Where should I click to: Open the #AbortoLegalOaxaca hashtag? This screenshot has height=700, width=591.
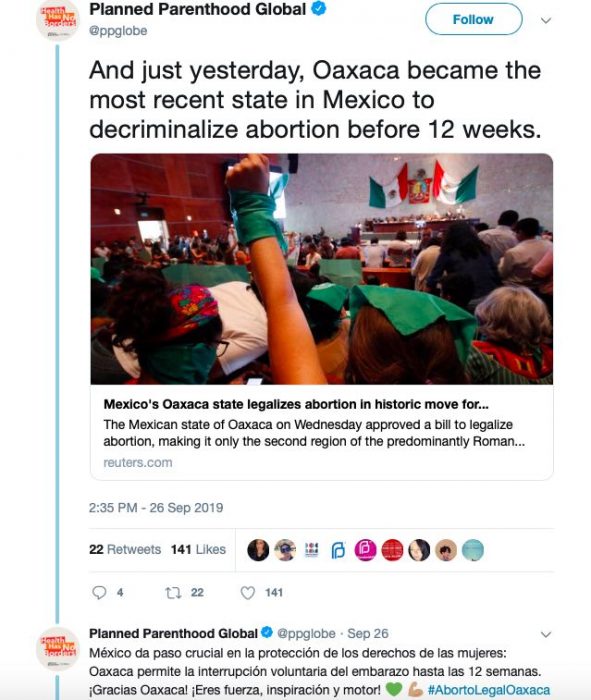point(489,690)
